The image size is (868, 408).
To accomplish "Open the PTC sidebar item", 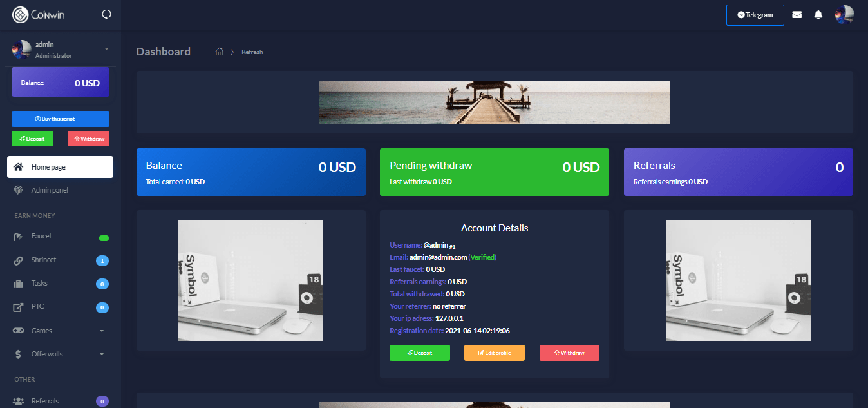I will pos(37,307).
